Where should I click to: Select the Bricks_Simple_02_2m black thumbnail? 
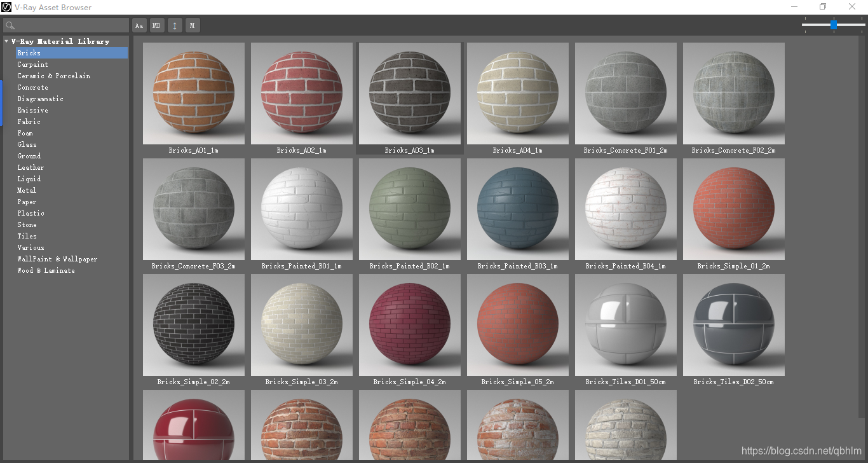(194, 325)
